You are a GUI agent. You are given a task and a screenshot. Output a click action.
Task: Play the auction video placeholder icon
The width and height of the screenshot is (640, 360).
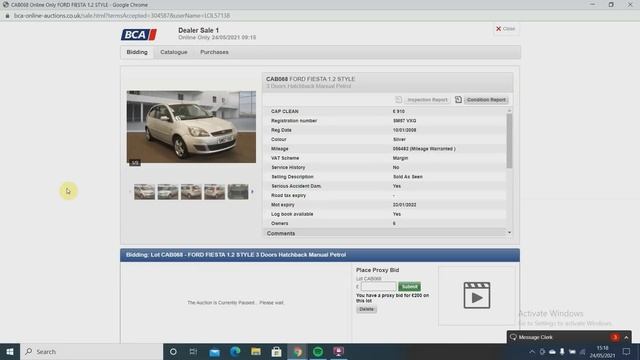[477, 296]
